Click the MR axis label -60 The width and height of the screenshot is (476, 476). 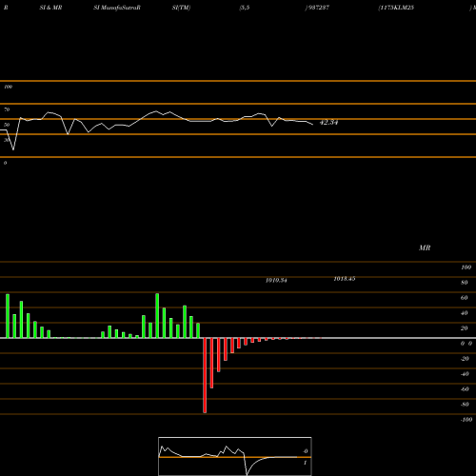[x=465, y=389]
